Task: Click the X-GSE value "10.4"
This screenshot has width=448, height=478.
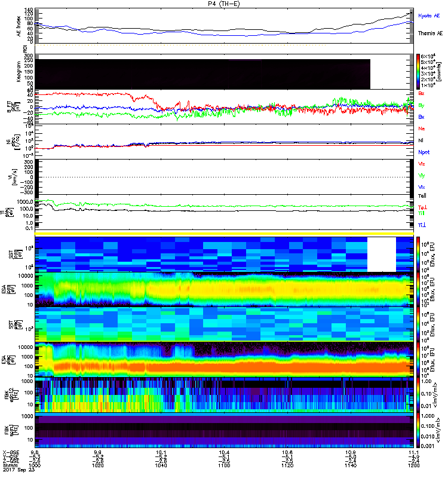Action: point(224,452)
